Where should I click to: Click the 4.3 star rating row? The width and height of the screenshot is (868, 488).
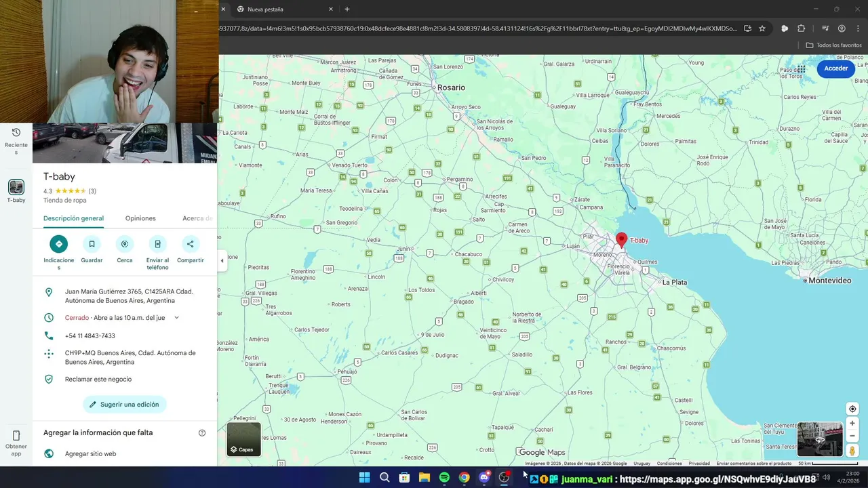70,191
